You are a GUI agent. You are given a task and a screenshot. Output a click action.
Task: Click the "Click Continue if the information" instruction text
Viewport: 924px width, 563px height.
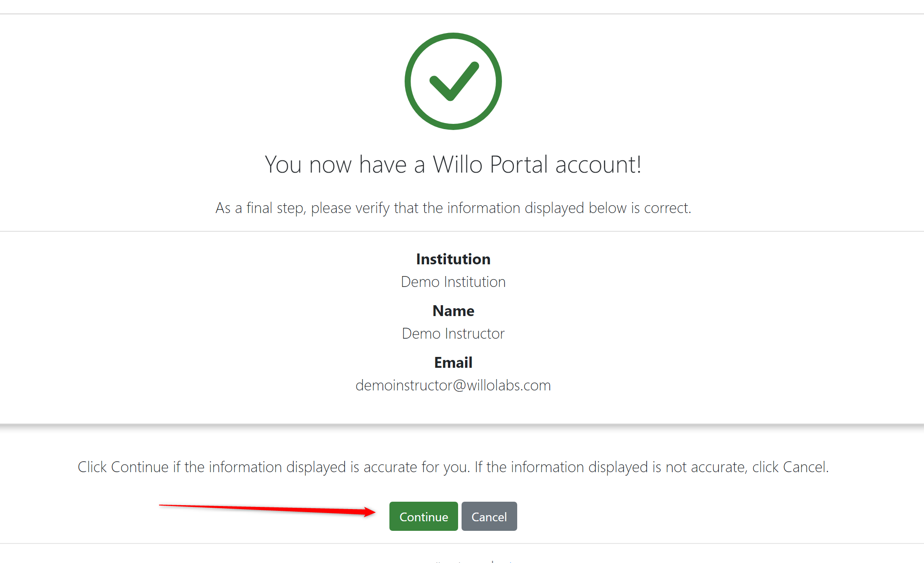click(453, 467)
